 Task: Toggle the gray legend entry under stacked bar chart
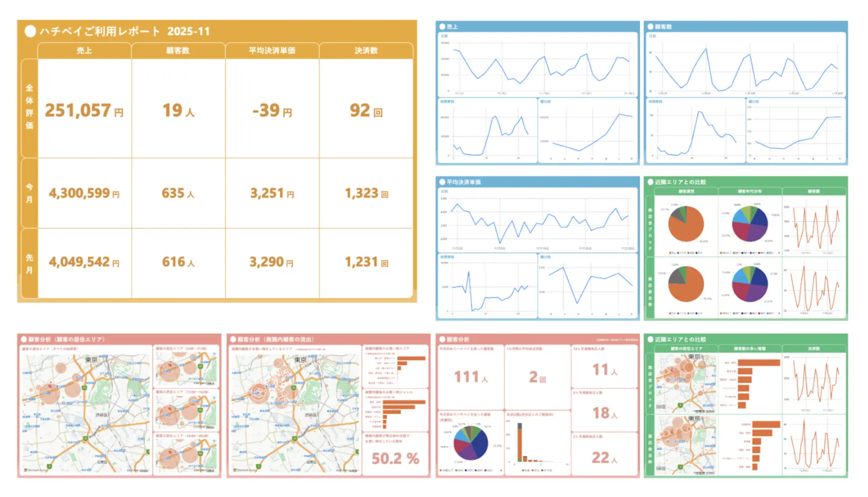point(542,470)
